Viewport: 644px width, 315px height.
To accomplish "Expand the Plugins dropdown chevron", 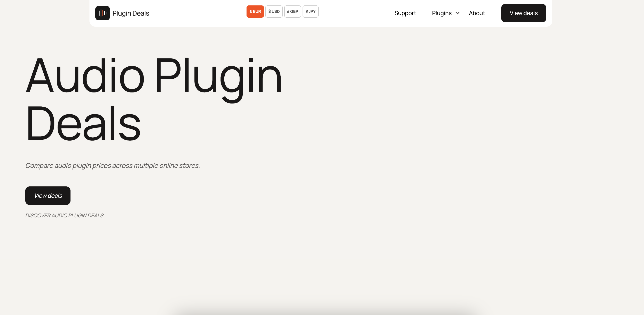I will (458, 13).
